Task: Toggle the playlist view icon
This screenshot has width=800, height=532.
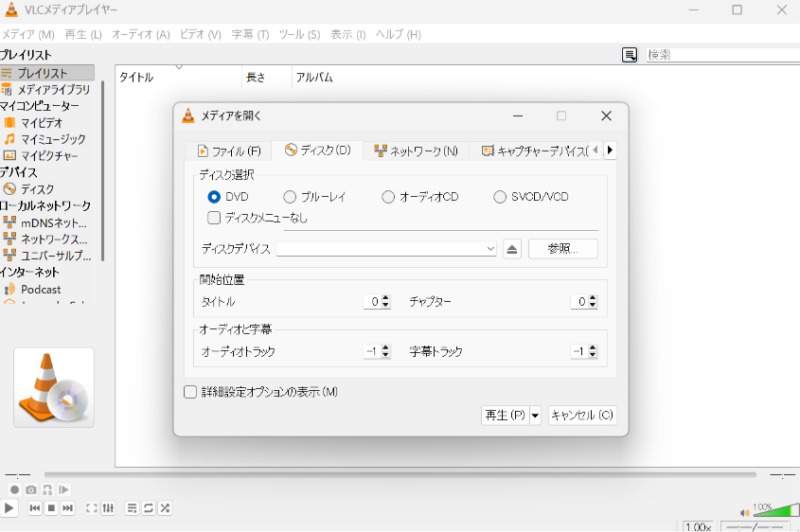Action: [132, 508]
